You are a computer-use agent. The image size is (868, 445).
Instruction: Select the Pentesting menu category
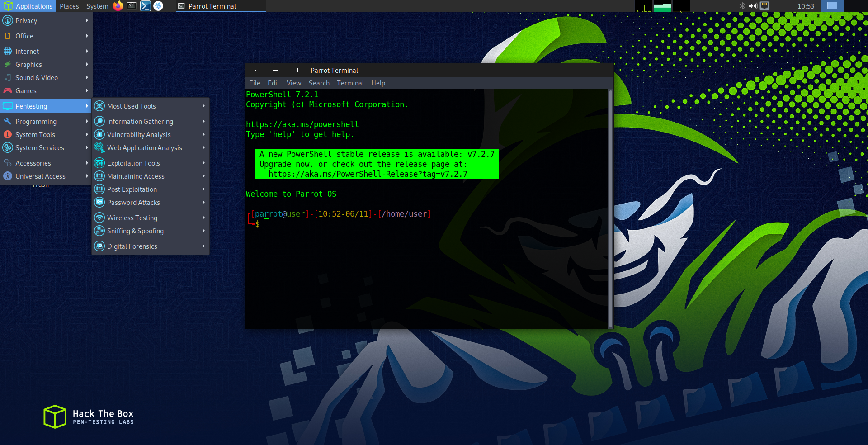click(x=46, y=106)
